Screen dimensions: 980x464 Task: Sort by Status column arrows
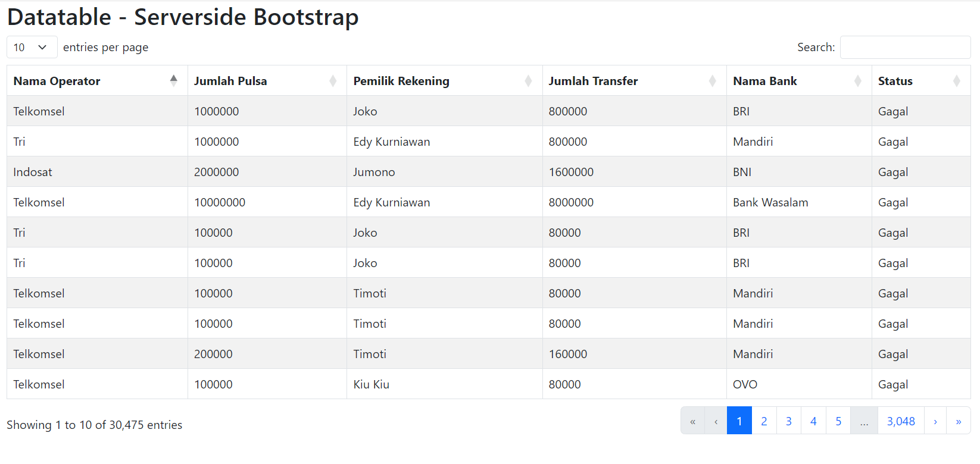[956, 81]
